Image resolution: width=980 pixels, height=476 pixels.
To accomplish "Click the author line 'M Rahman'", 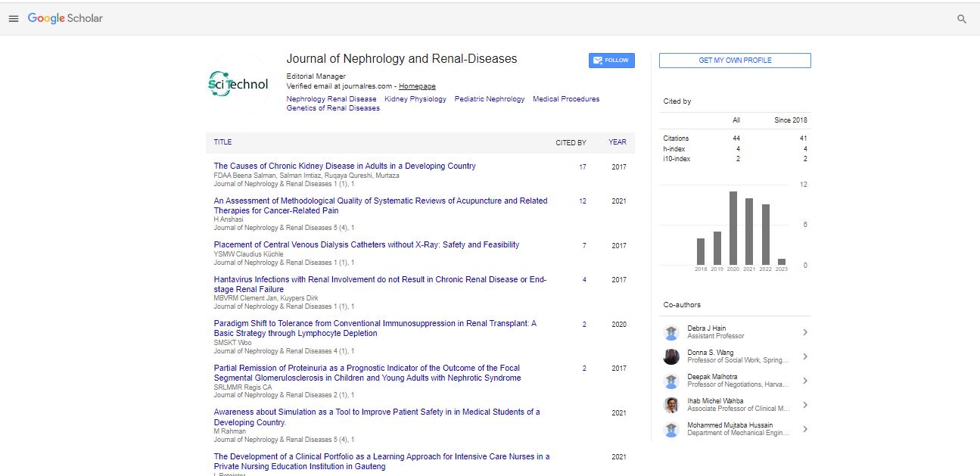I will 230,431.
